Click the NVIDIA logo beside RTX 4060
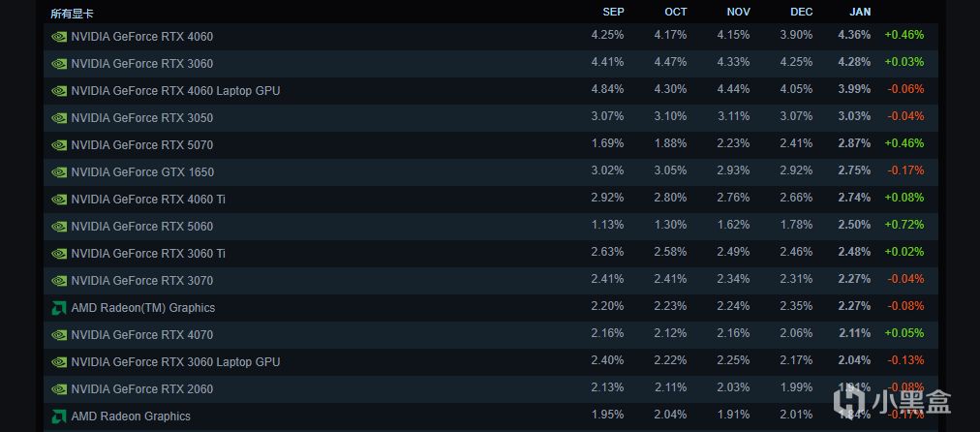This screenshot has width=980, height=432. [59, 37]
